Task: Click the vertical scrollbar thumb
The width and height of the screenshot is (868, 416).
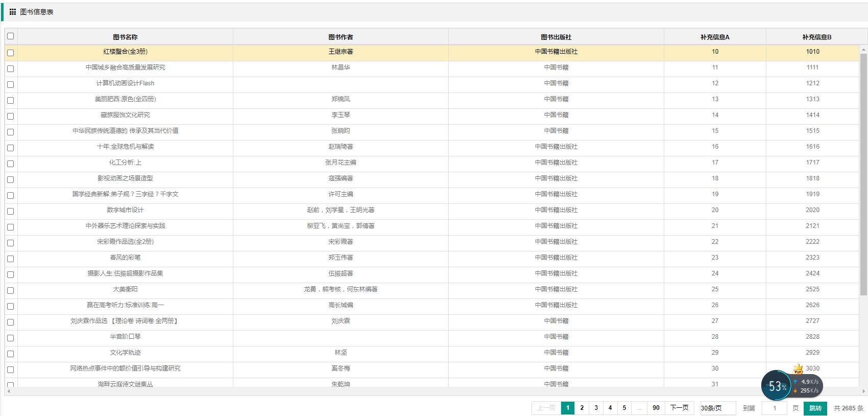Action: pos(863,174)
